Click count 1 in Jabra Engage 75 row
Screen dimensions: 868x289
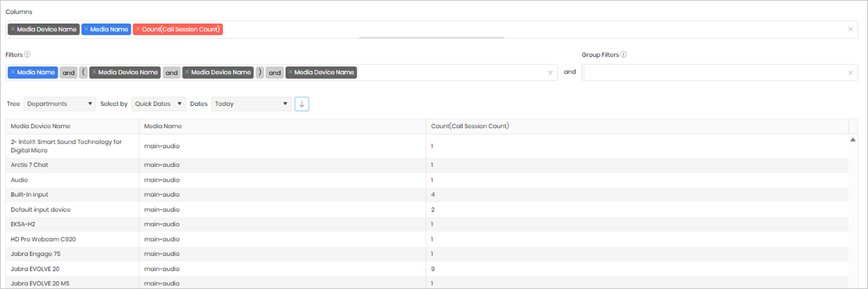(432, 254)
